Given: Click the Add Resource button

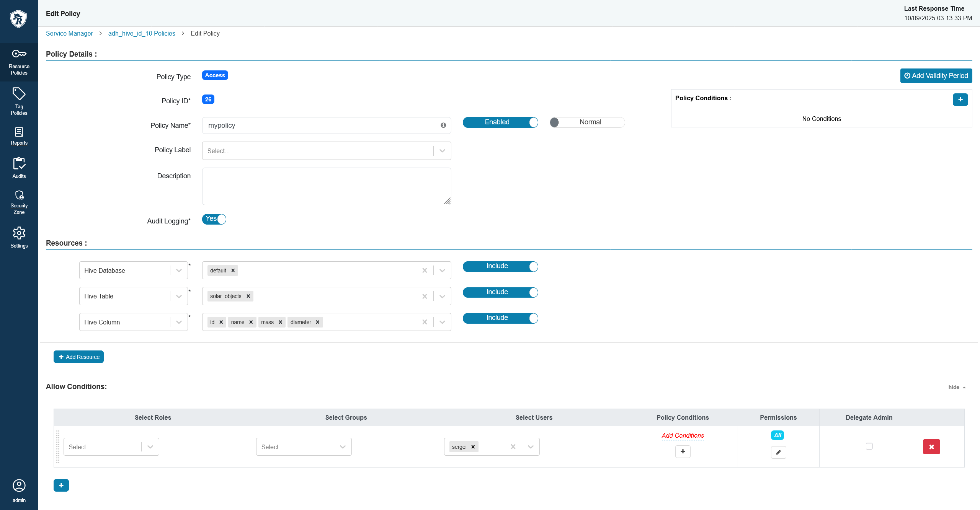Looking at the screenshot, I should [78, 357].
